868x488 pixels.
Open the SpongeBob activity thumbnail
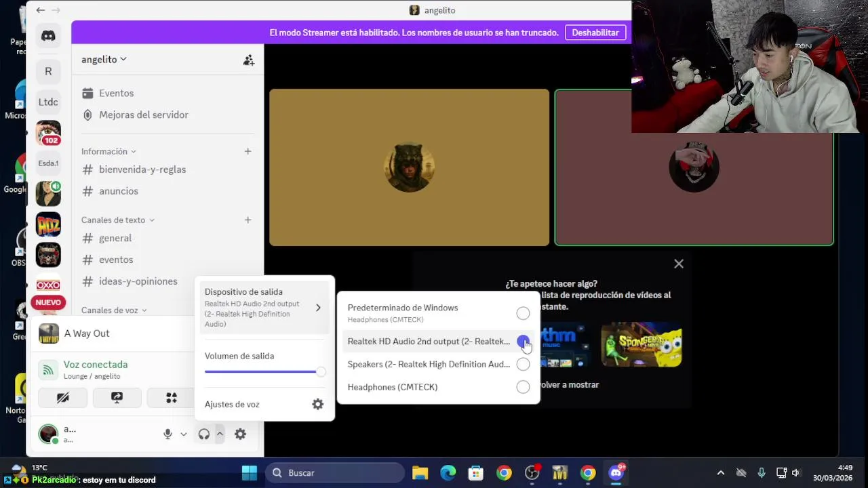(641, 344)
